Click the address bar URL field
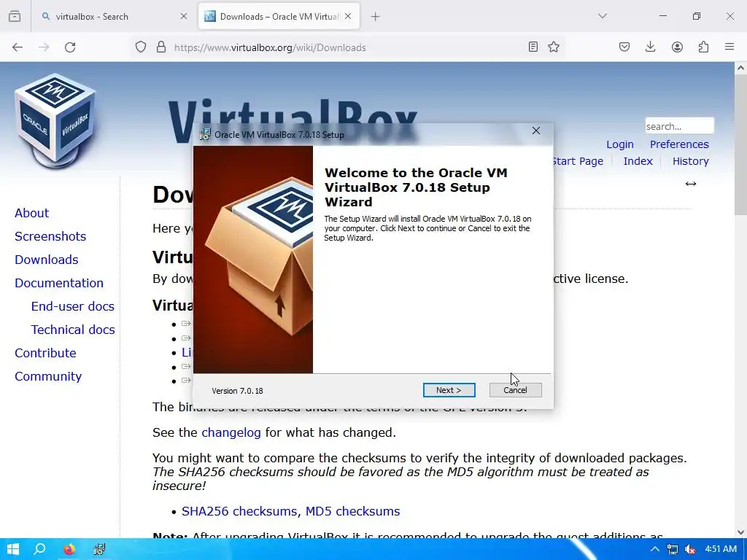Image resolution: width=747 pixels, height=560 pixels. [348, 47]
